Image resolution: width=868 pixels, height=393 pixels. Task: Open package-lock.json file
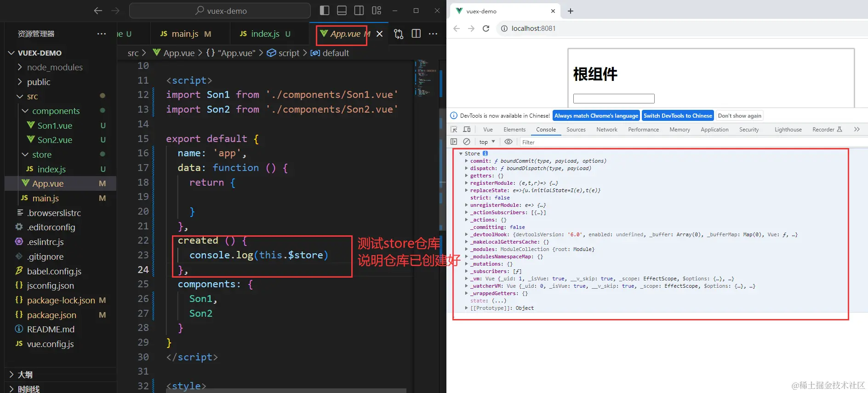pyautogui.click(x=61, y=301)
